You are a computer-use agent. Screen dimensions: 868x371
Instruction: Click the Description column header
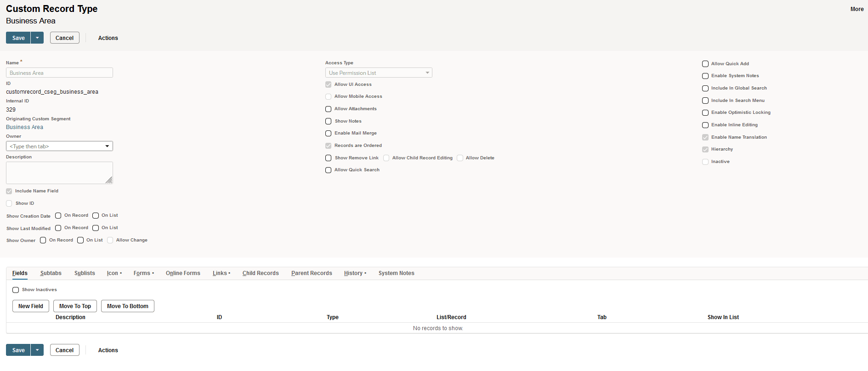[70, 317]
